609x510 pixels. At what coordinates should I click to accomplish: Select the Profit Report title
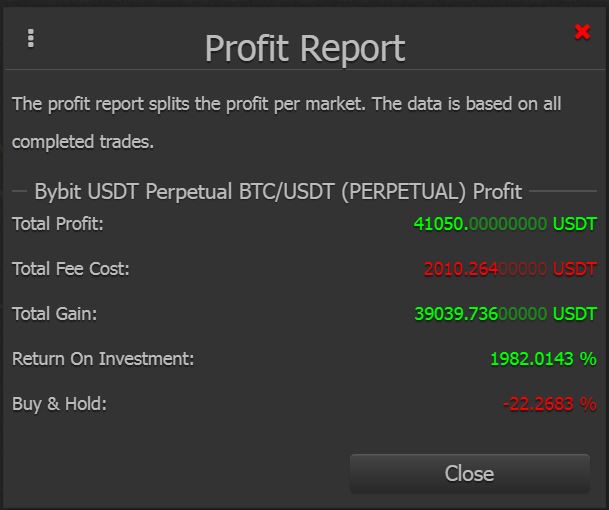(305, 49)
